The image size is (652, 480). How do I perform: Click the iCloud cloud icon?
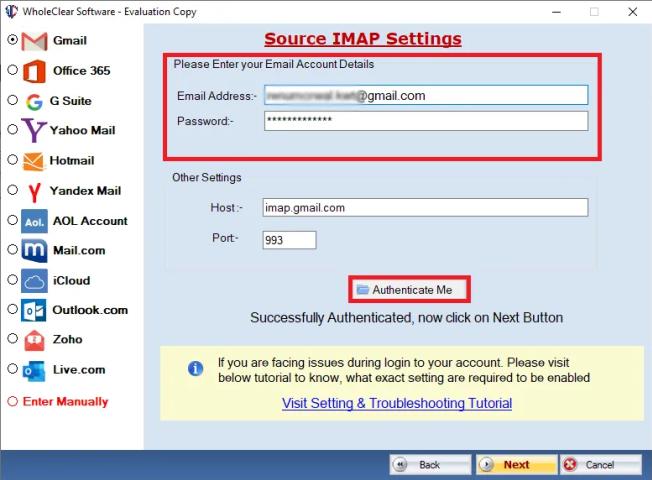pyautogui.click(x=34, y=281)
